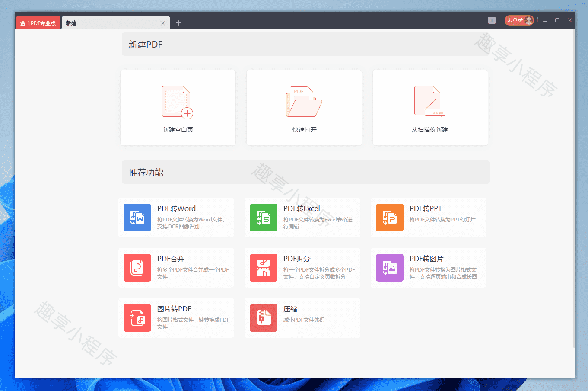This screenshot has height=391, width=588.
Task: Open the blue PDF转Word icon
Action: (137, 218)
